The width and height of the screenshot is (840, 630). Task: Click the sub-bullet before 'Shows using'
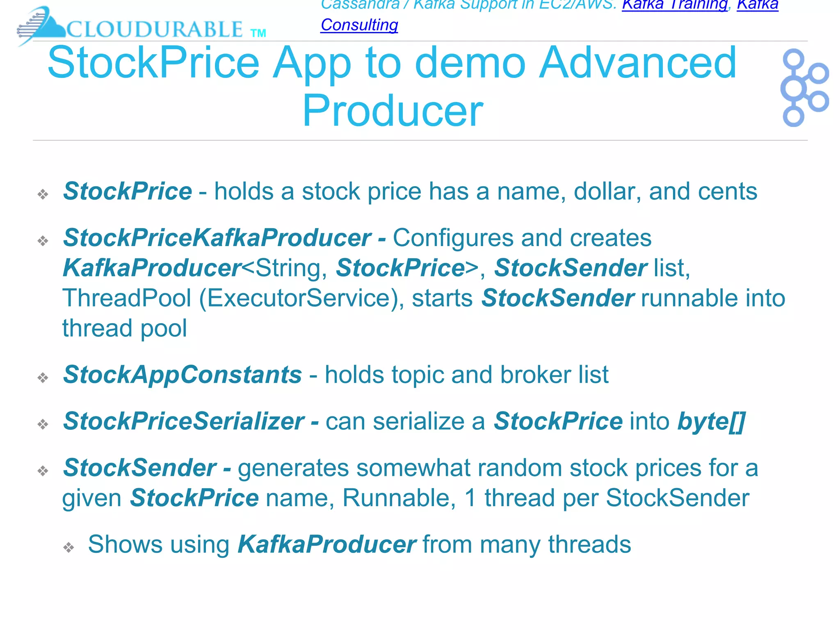point(68,547)
